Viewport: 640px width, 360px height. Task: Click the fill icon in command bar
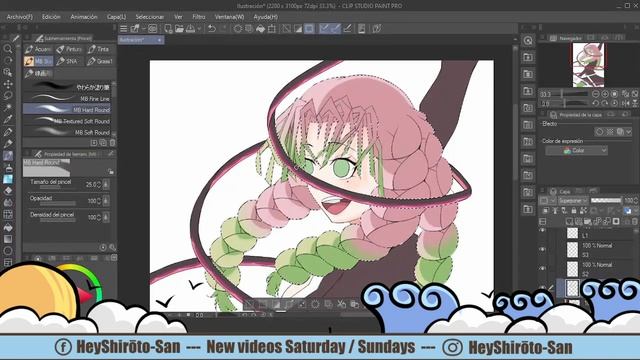point(260,29)
